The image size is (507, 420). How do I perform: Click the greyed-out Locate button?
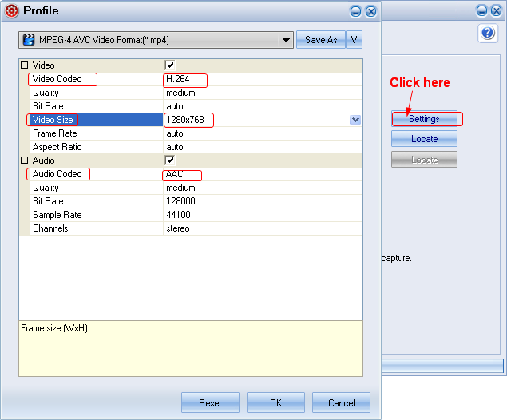(x=424, y=160)
